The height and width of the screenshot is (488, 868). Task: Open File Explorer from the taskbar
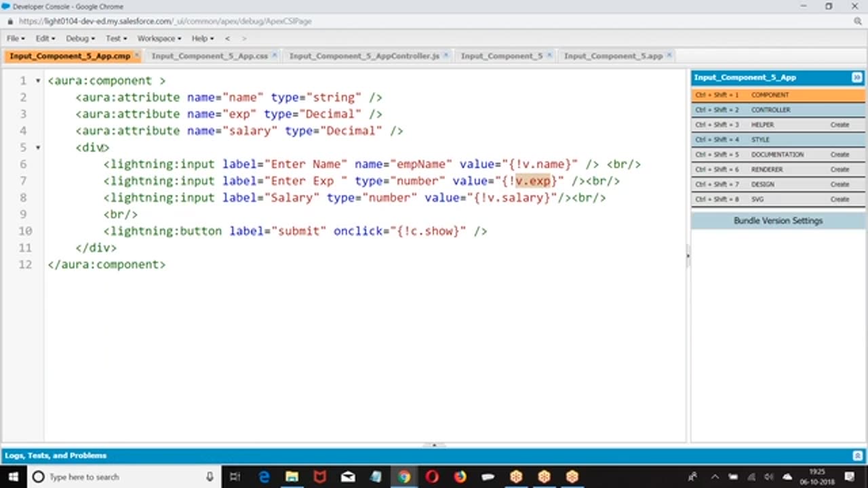click(x=292, y=476)
